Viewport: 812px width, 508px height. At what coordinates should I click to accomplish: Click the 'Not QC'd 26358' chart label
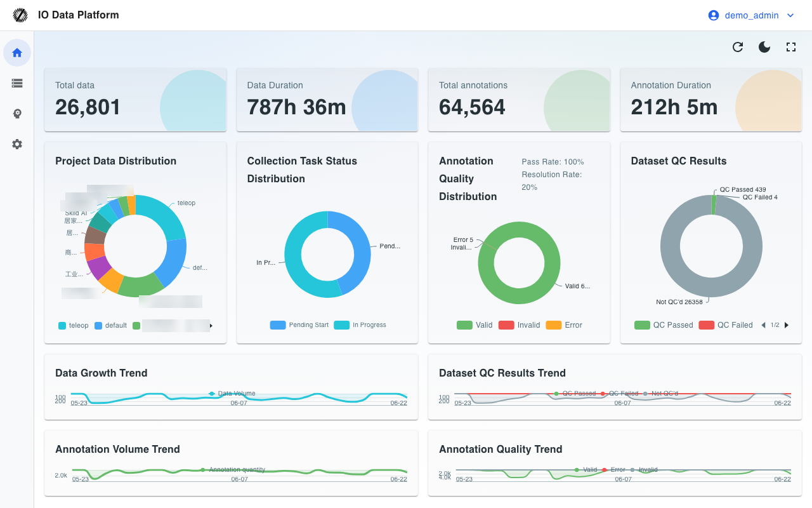[x=679, y=302]
